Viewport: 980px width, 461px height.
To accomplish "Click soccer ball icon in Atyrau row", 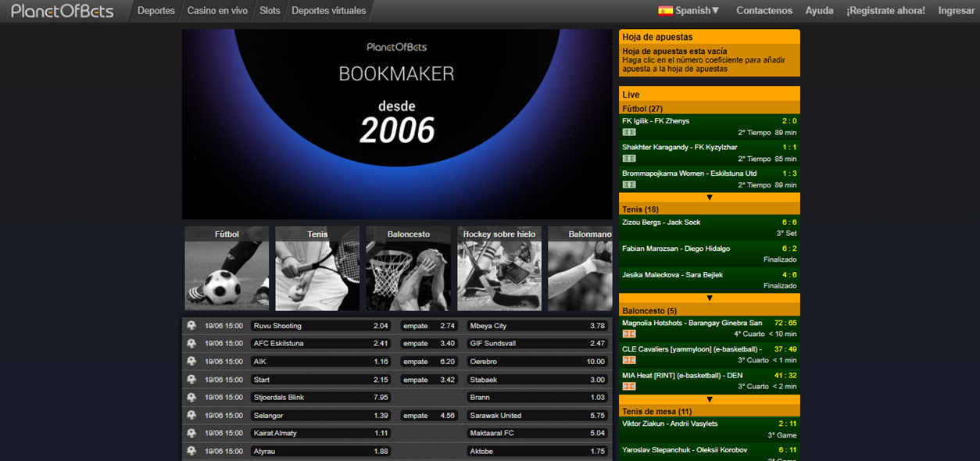I will [191, 451].
